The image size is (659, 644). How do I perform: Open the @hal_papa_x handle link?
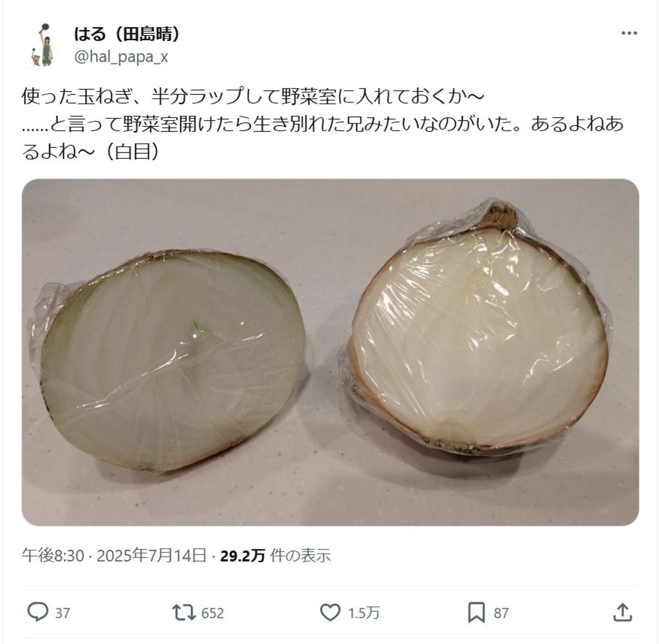coord(121,57)
